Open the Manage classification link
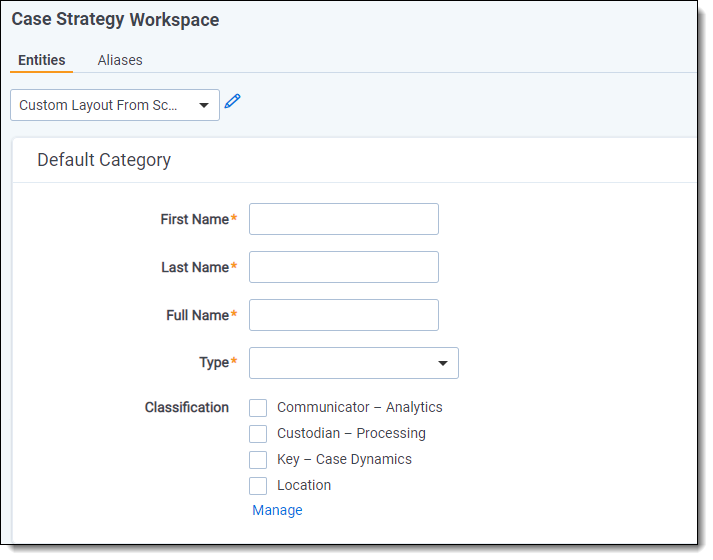Viewport: 713px width, 560px height. 277,510
